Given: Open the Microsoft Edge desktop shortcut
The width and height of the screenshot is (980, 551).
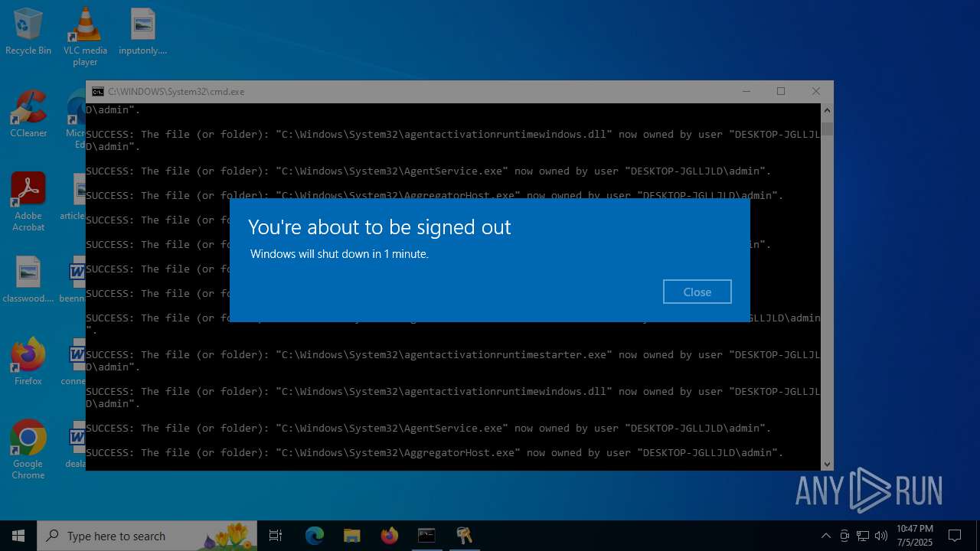Looking at the screenshot, I should (75, 118).
